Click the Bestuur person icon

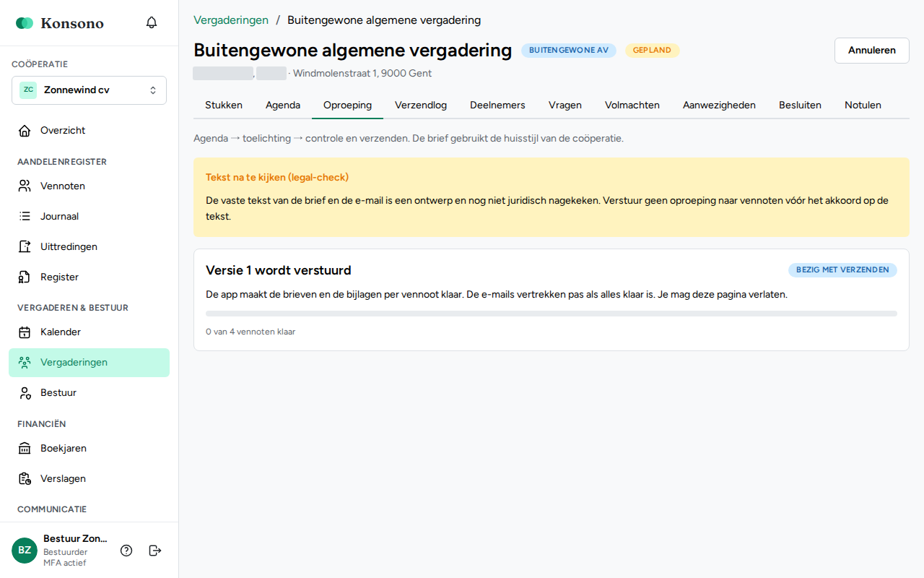tap(25, 393)
